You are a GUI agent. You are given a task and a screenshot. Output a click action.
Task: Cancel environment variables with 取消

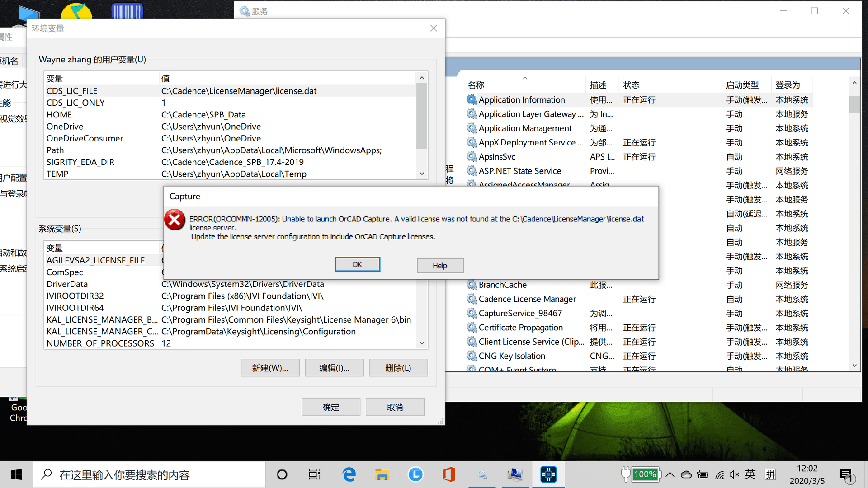coord(395,407)
